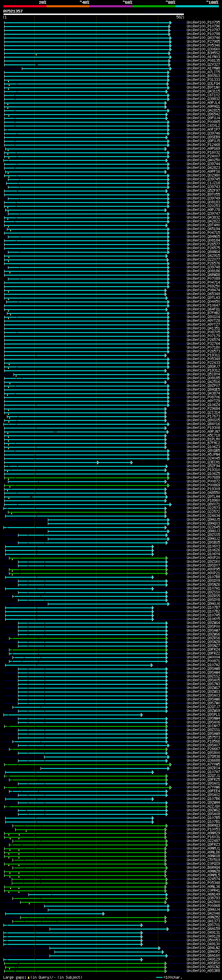
Task: Select the AV521357 query label
Action: point(13,11)
